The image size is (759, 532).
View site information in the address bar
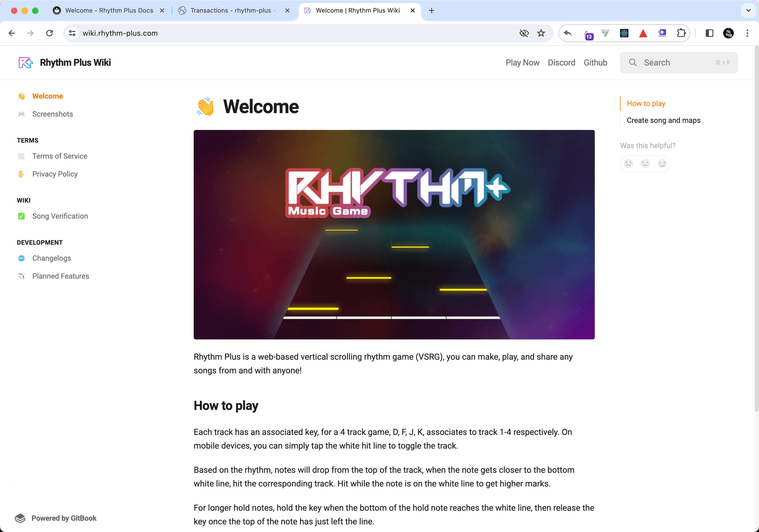[72, 33]
